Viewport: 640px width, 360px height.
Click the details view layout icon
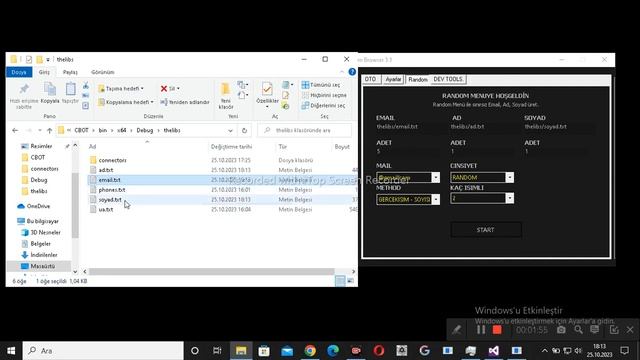pos(340,281)
